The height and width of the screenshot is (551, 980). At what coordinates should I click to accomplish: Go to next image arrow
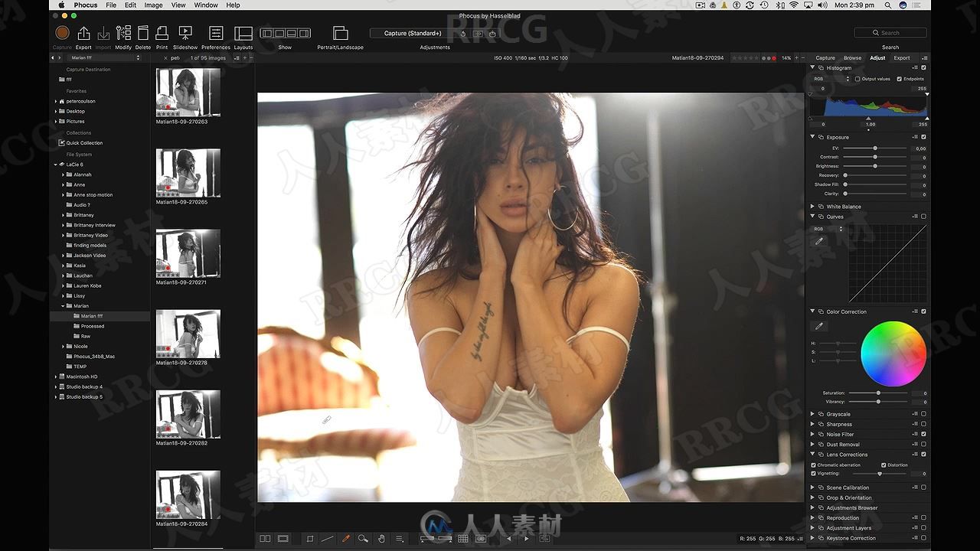pyautogui.click(x=526, y=539)
